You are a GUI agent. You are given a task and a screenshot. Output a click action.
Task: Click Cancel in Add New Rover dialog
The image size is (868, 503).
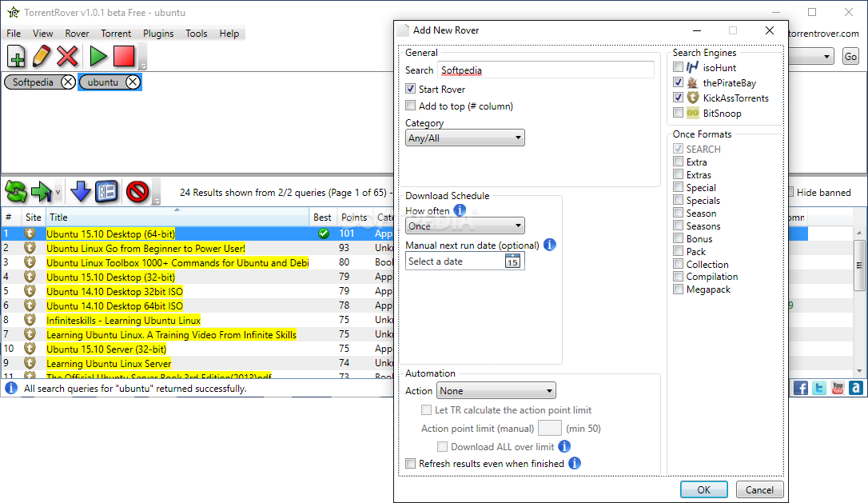pyautogui.click(x=759, y=489)
